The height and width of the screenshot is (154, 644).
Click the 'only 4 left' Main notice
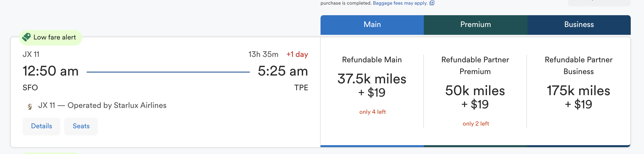pyautogui.click(x=372, y=112)
